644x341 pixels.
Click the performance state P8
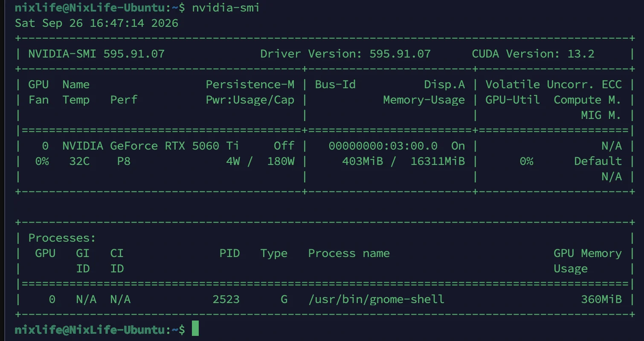coord(124,161)
